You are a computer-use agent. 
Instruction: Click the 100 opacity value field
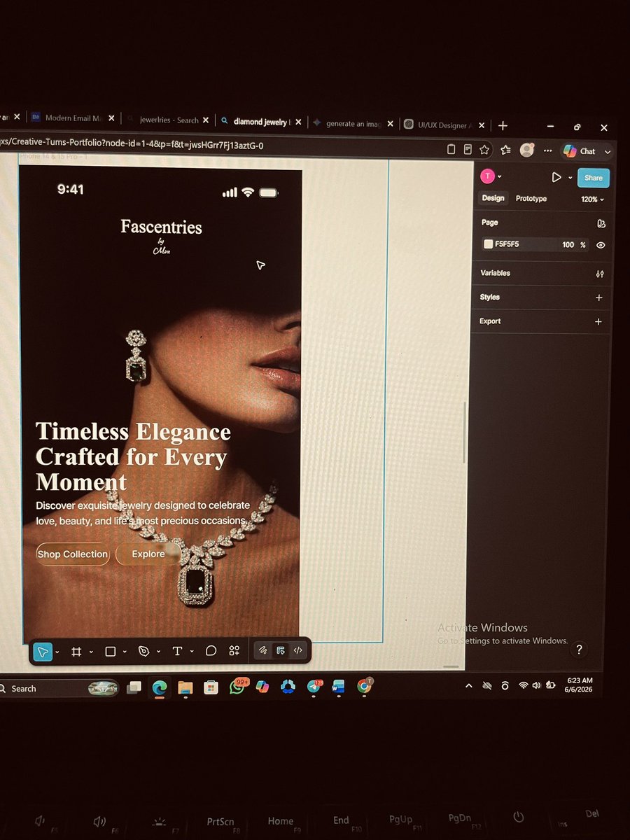click(568, 245)
